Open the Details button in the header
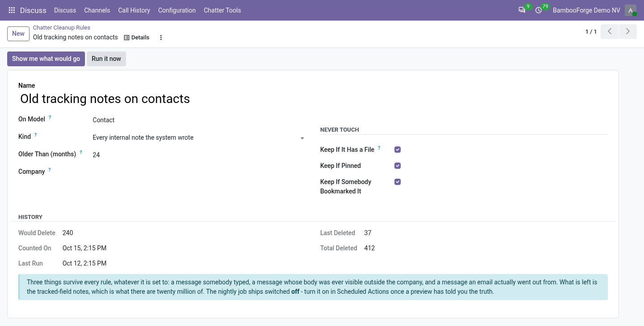The image size is (644, 326). pyautogui.click(x=136, y=38)
